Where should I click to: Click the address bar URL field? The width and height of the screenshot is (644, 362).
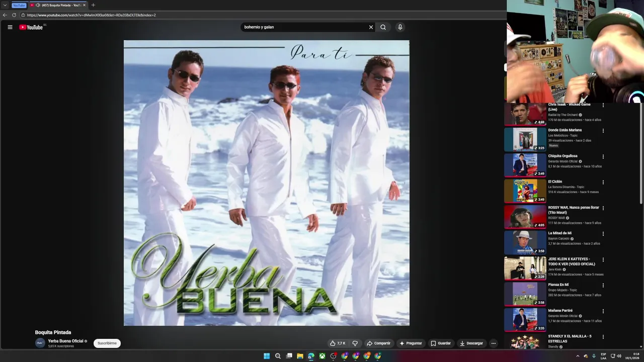tap(262, 15)
